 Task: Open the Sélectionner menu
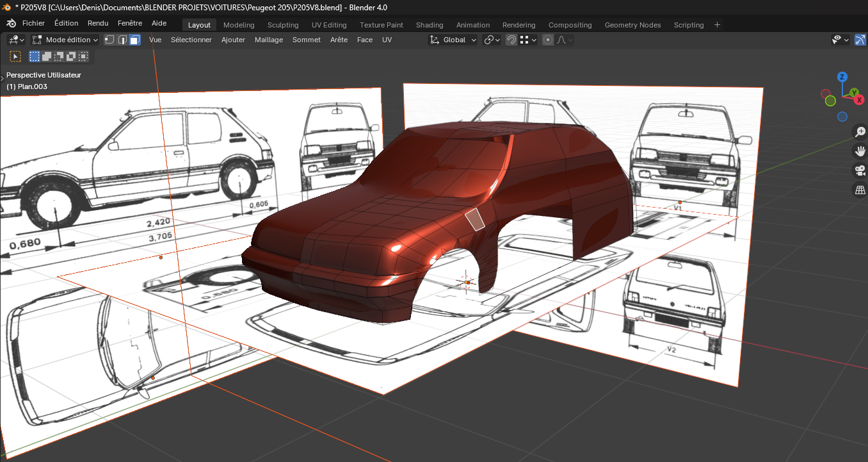191,40
